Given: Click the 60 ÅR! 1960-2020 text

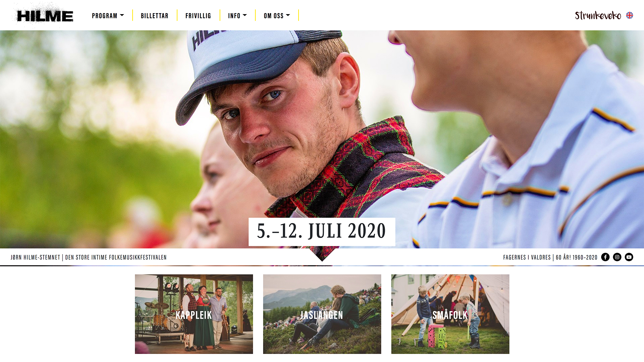Looking at the screenshot, I should [x=577, y=257].
